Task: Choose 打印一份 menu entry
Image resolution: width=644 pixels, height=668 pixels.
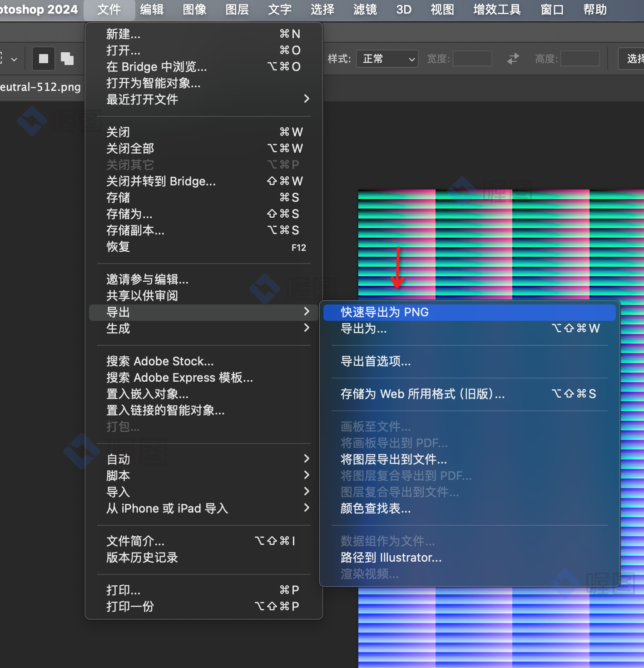Action: coord(203,607)
